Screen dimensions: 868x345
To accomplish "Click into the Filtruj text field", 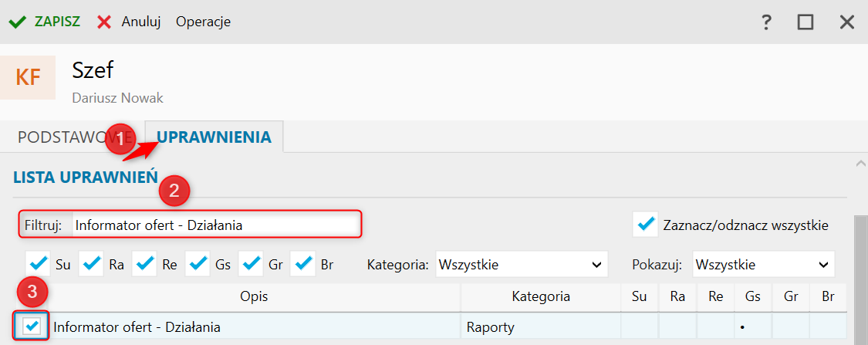I will (x=214, y=225).
